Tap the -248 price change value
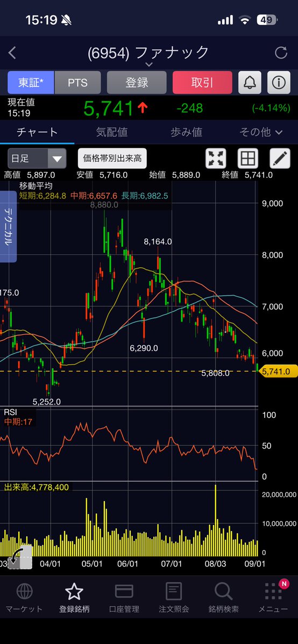The height and width of the screenshot is (644, 298). pos(189,108)
